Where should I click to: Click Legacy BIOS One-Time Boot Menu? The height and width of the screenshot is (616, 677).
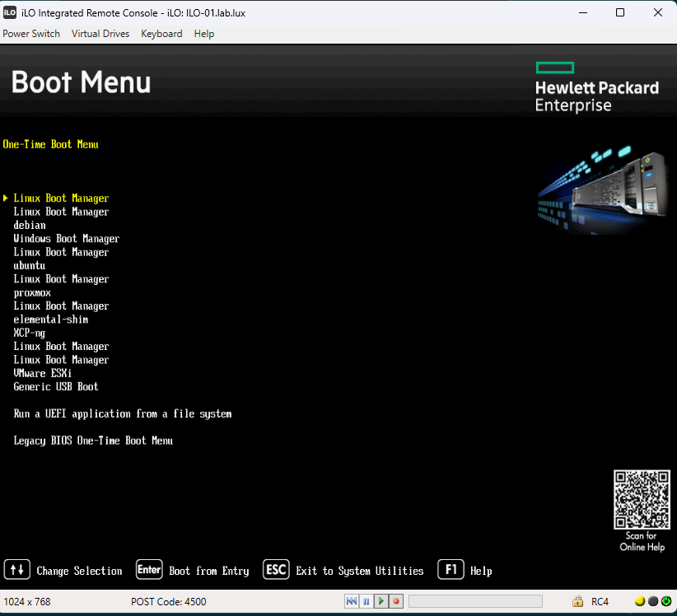pos(93,441)
